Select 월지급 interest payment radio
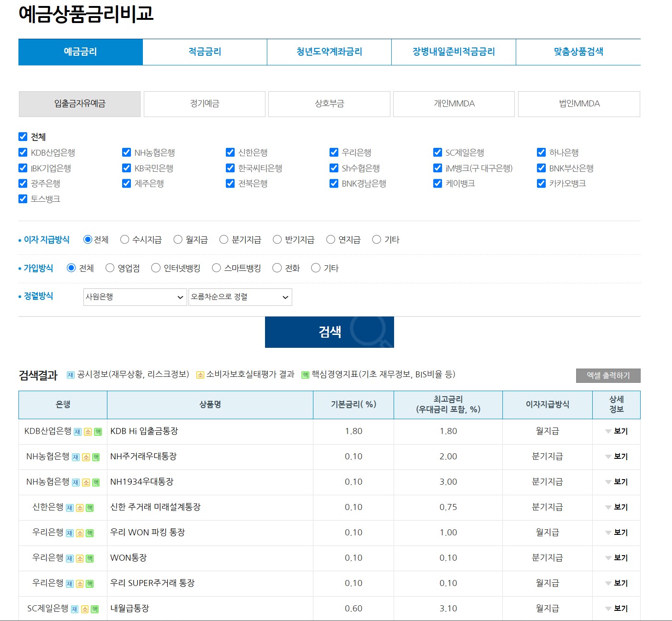Image resolution: width=672 pixels, height=621 pixels. [178, 240]
